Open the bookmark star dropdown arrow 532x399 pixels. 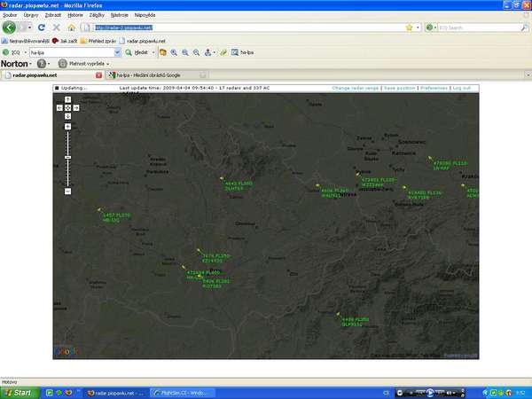(x=418, y=27)
